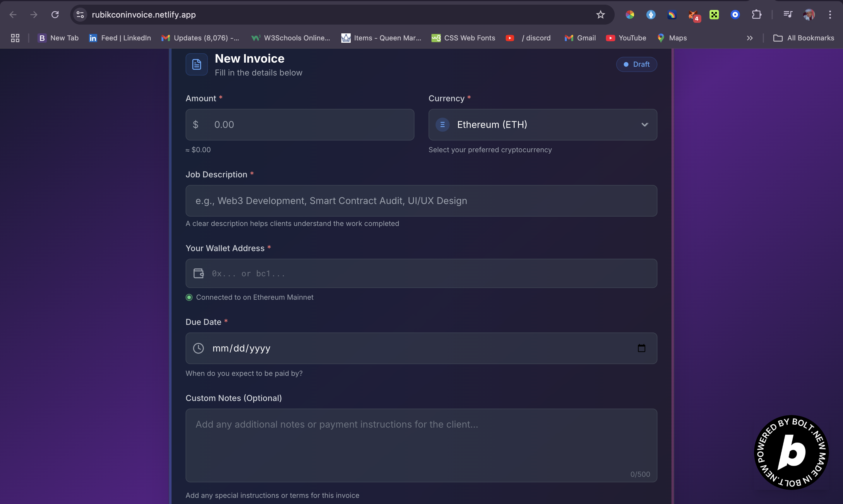Open All Bookmarks folder
The image size is (843, 504).
[x=803, y=38]
